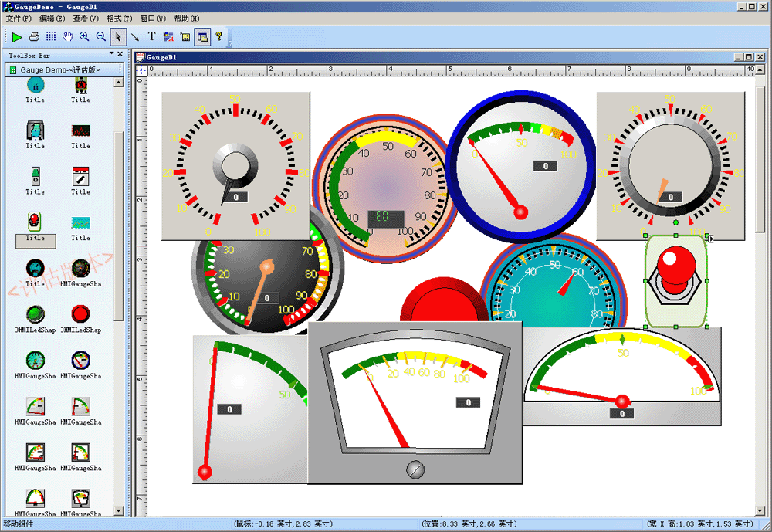The width and height of the screenshot is (772, 532).
Task: Click the Print icon in toolbar
Action: 34,36
